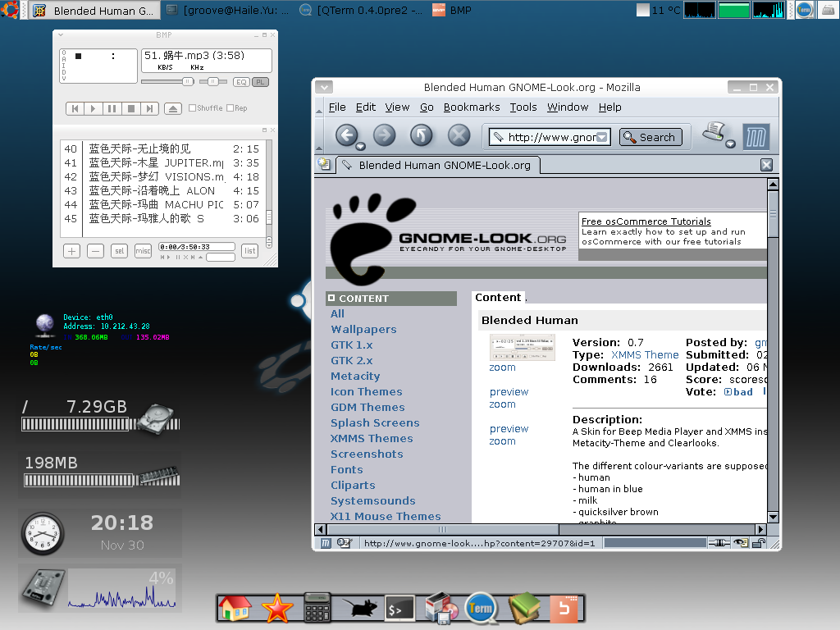Image resolution: width=840 pixels, height=630 pixels.
Task: Open the Edit menu in Mozilla
Action: [365, 107]
